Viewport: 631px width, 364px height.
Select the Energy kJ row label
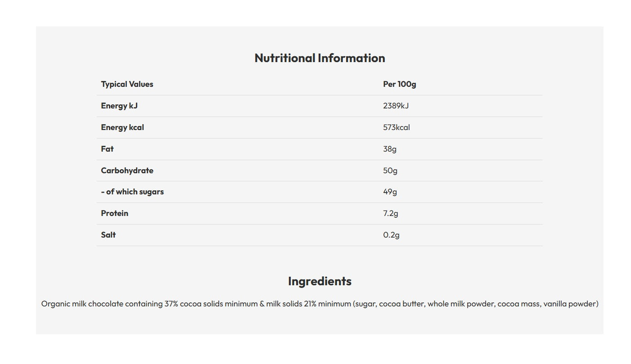[119, 106]
